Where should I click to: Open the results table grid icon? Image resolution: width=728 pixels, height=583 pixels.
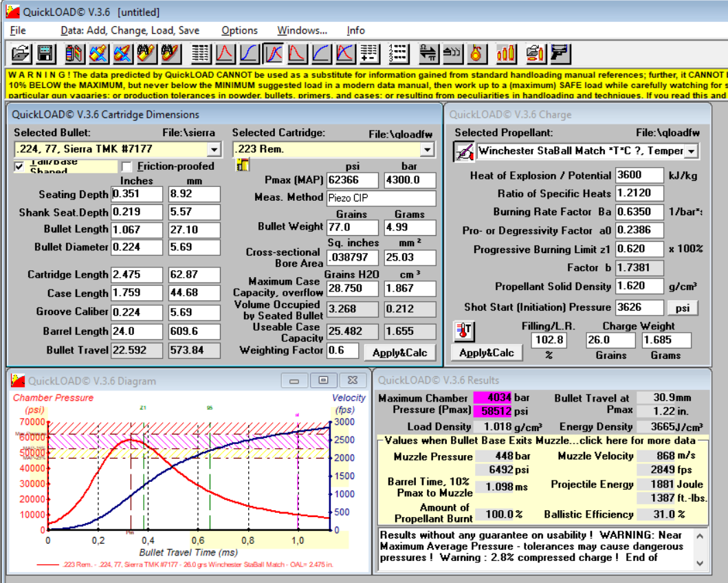click(x=201, y=54)
